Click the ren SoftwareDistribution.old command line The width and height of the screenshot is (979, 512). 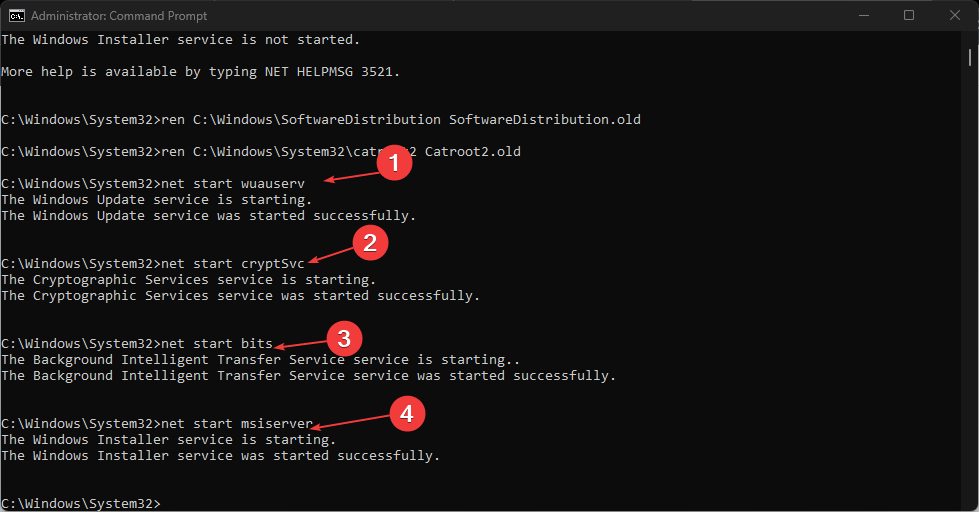[x=321, y=119]
